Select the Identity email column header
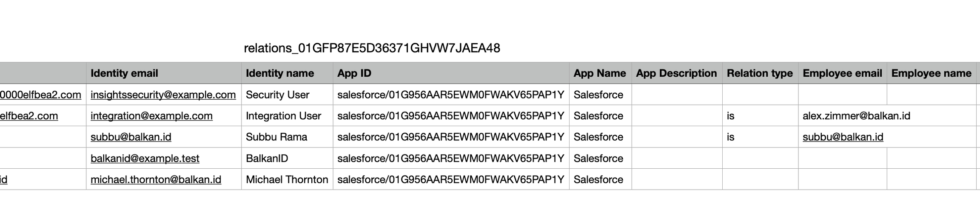Screen dimensions: 980x216 pos(124,73)
